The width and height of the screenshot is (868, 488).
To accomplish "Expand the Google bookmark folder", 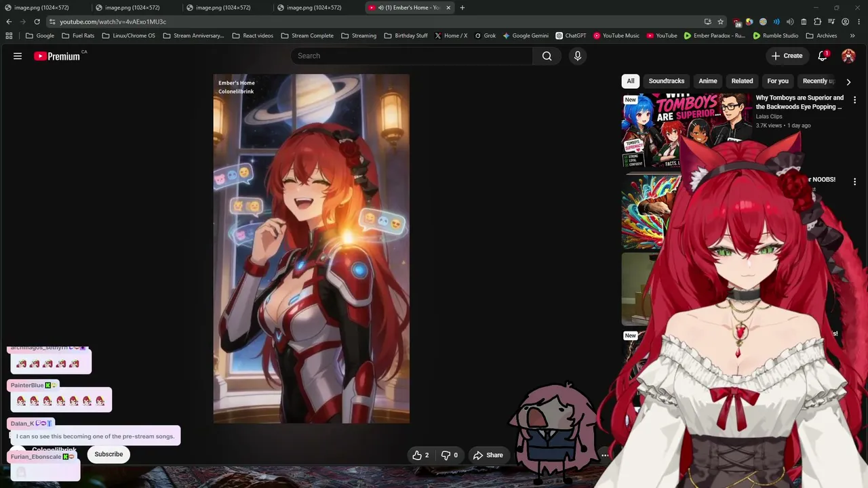I will click(40, 36).
